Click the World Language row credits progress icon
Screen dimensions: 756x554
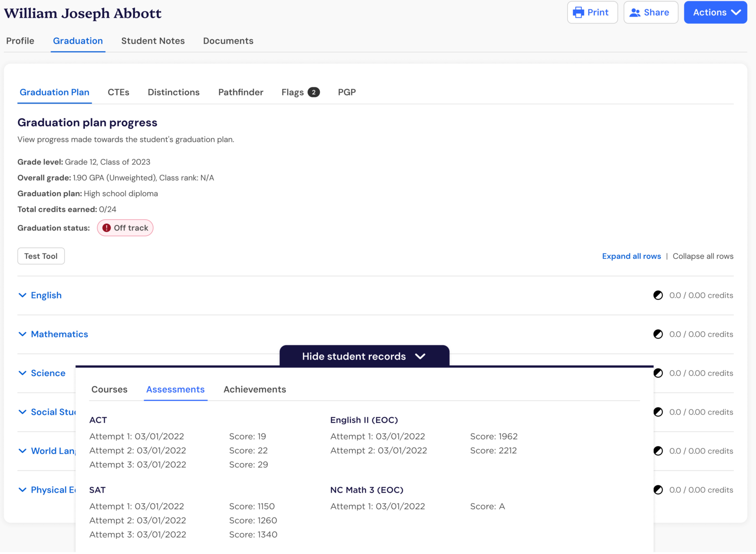point(658,451)
